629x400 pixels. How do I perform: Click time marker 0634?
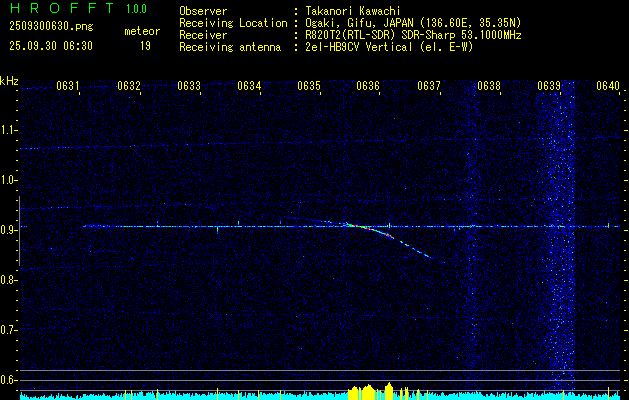[249, 86]
